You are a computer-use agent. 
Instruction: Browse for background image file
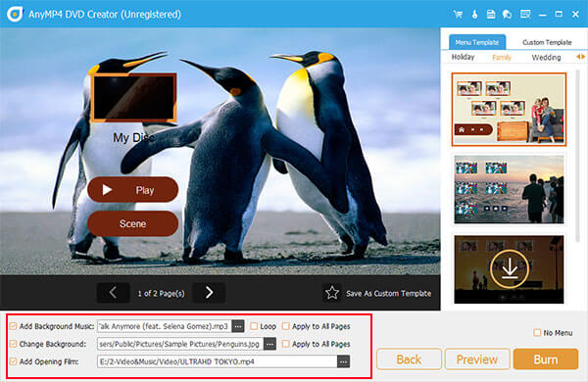tap(270, 344)
